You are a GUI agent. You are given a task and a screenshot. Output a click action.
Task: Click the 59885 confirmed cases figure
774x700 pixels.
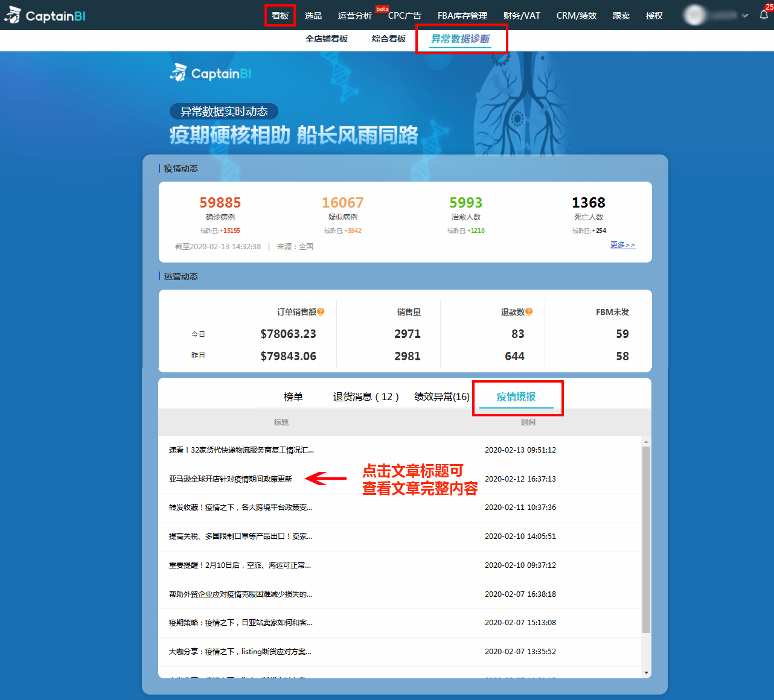220,203
